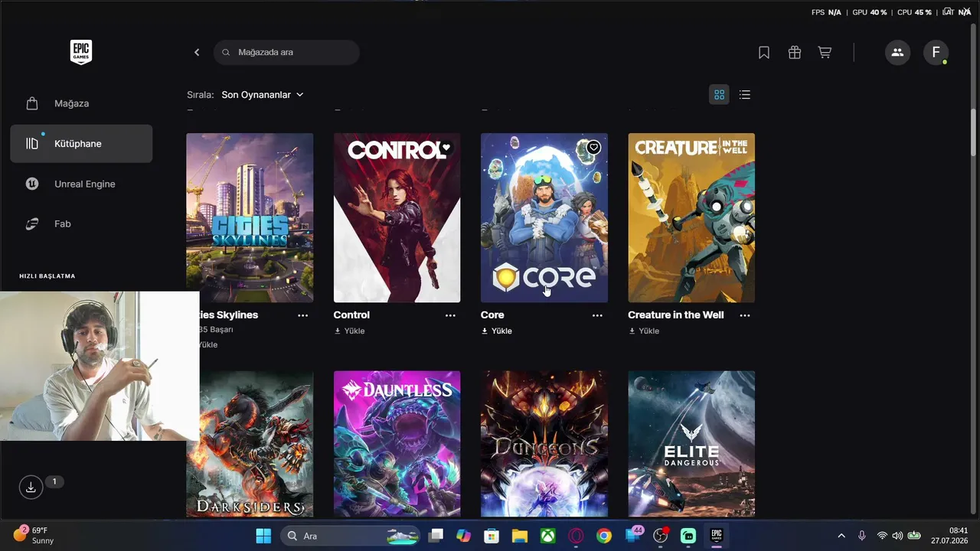The height and width of the screenshot is (551, 980).
Task: Open OBS Studio from the taskbar
Action: tap(661, 536)
